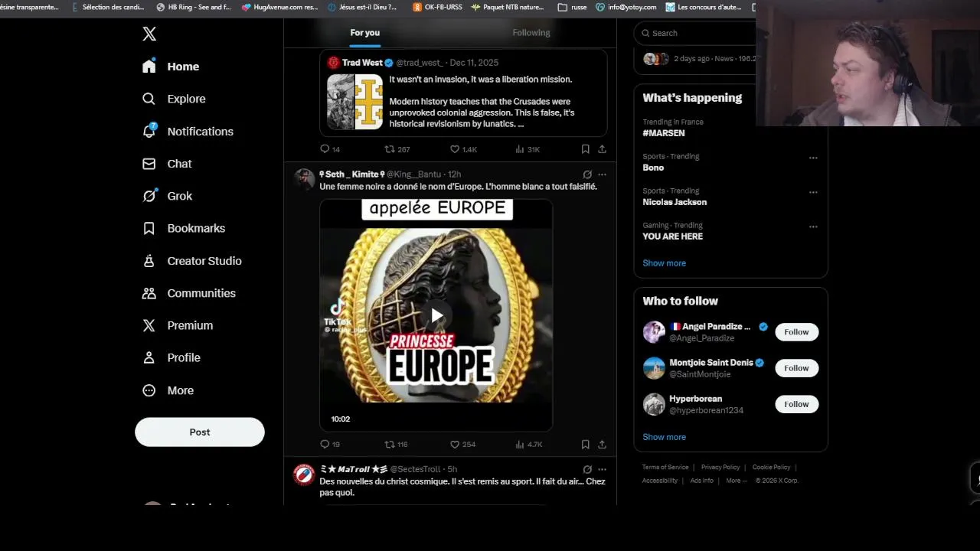Viewport: 980px width, 551px height.
Task: Click Grok icon on MaTroll post
Action: pos(587,469)
